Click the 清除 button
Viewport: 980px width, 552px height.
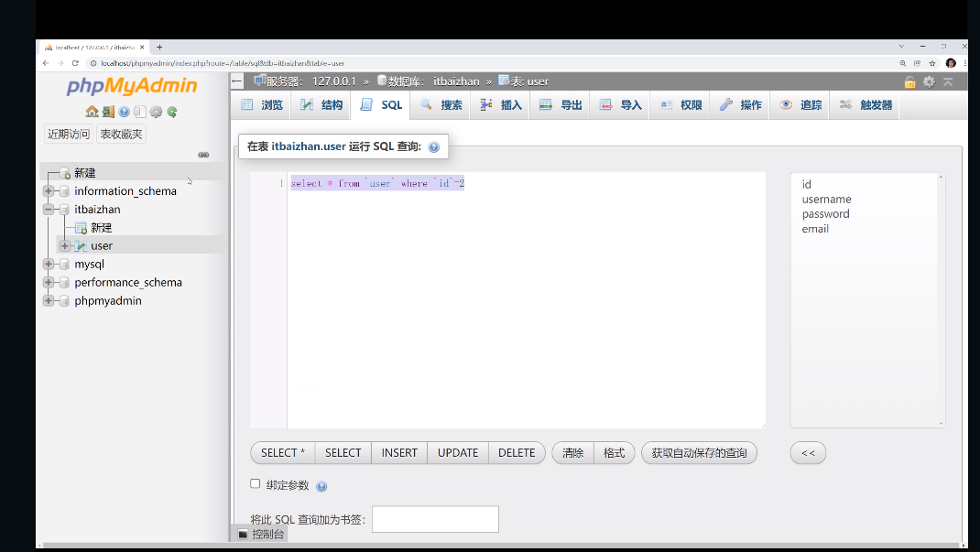pos(572,453)
